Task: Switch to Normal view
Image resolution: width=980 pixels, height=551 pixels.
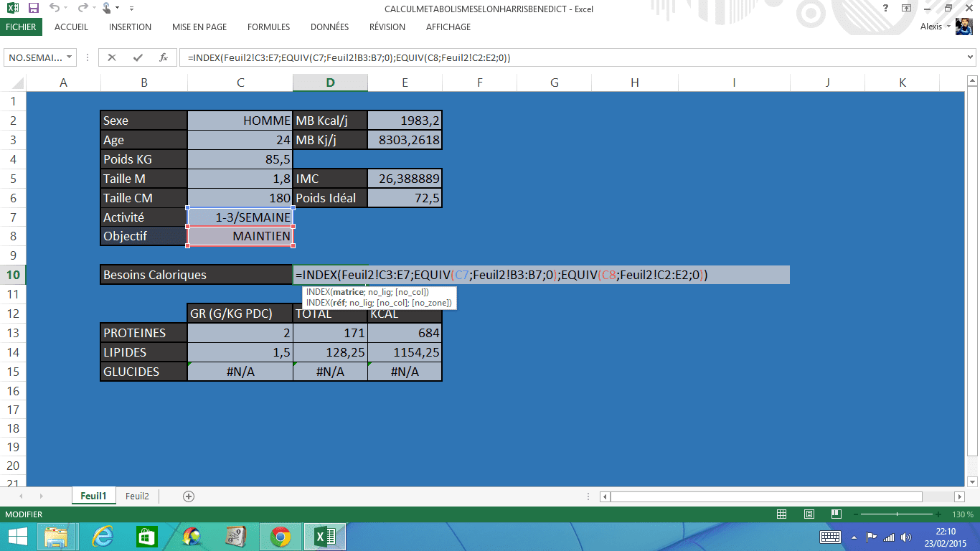Action: [x=782, y=514]
